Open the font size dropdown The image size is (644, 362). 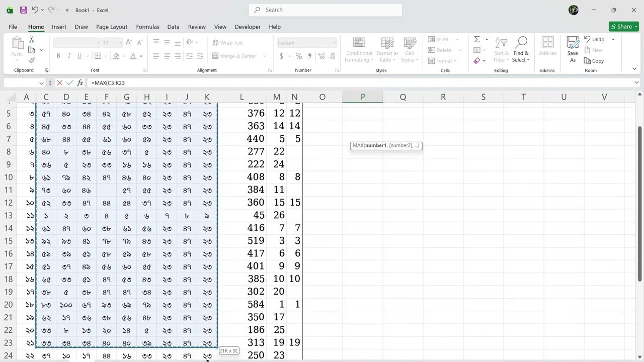(x=120, y=43)
